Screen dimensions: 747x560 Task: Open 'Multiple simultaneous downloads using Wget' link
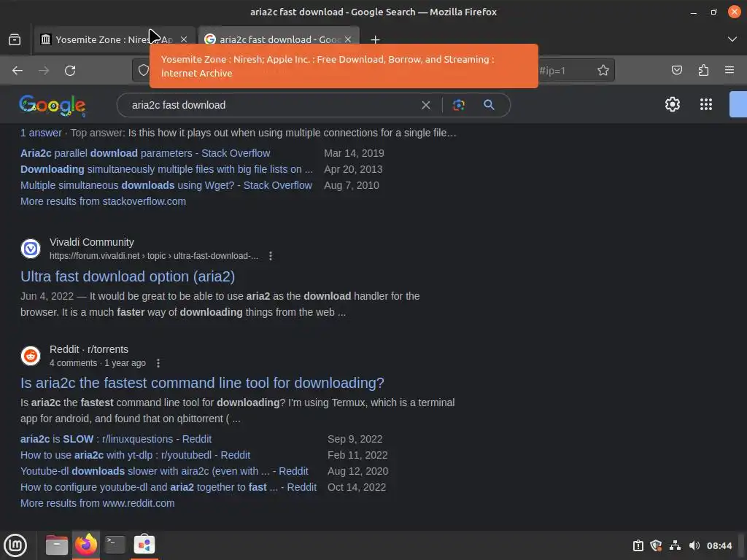[x=166, y=186]
